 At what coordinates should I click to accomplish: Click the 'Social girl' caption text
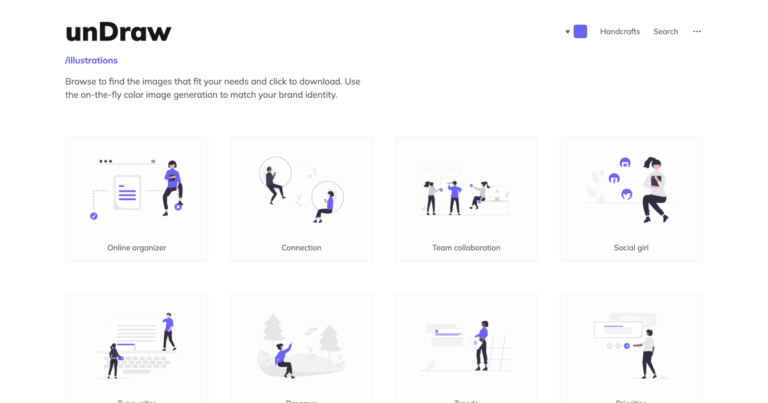631,247
